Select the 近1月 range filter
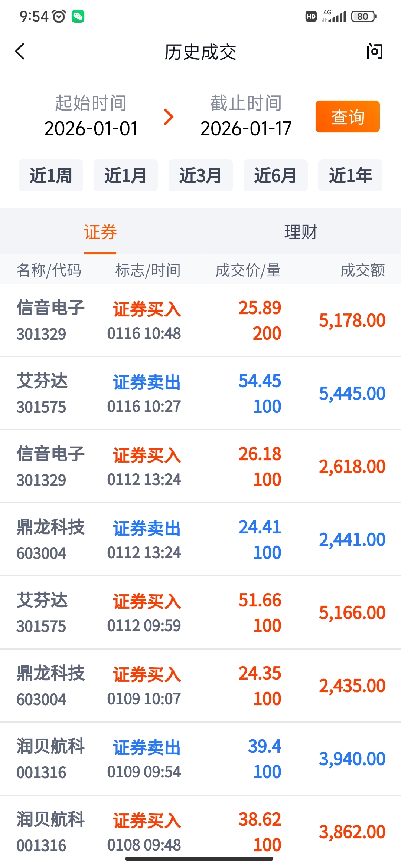The height and width of the screenshot is (868, 401). pos(125,175)
